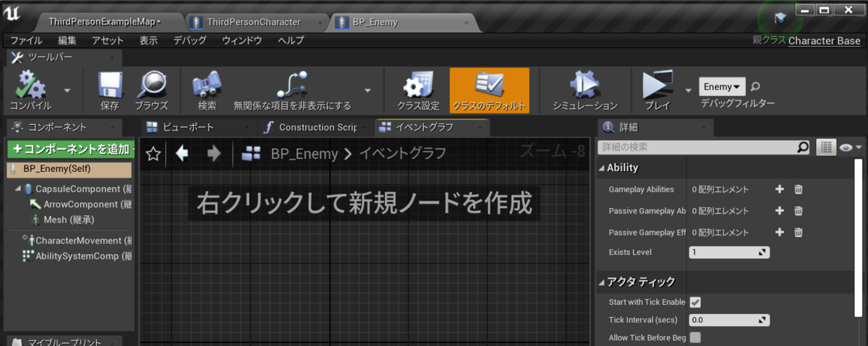Uncheck Start with Tick Enabled
This screenshot has width=868, height=346.
click(695, 302)
